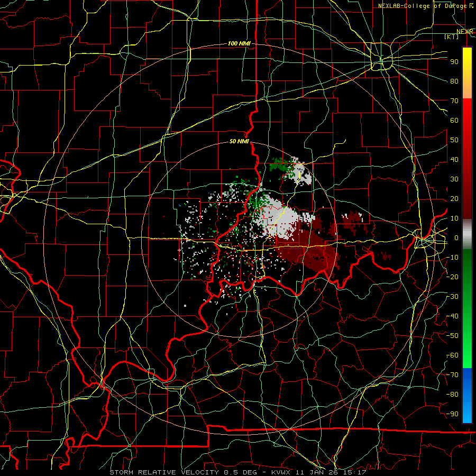Click the 30 value on the velocity scale
Image resolution: width=476 pixels, height=476 pixels.
click(x=454, y=179)
